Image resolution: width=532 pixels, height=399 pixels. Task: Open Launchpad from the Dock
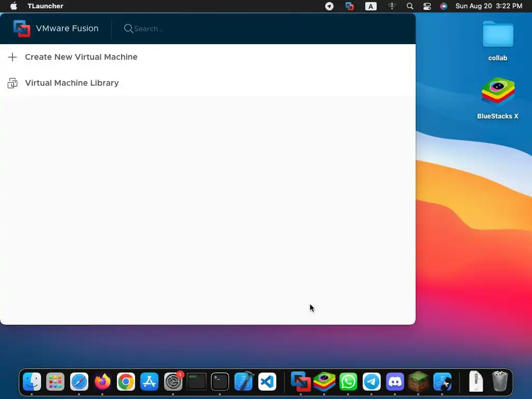[x=55, y=382]
